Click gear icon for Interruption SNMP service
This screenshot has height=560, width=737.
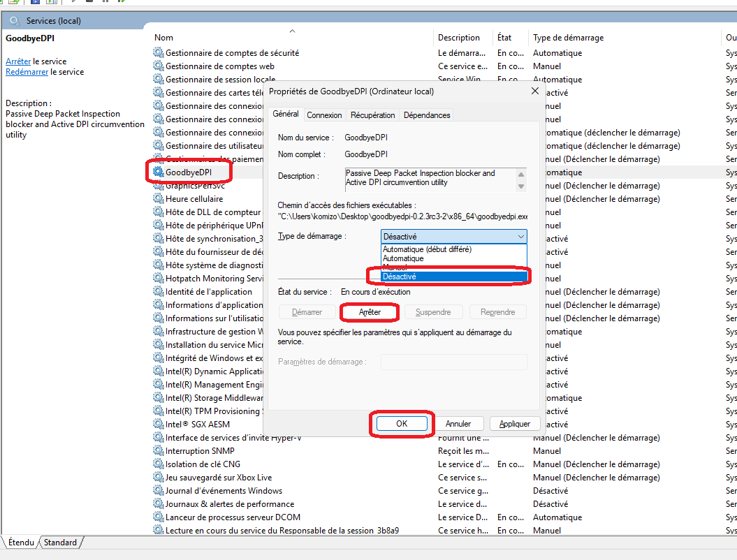pos(159,451)
